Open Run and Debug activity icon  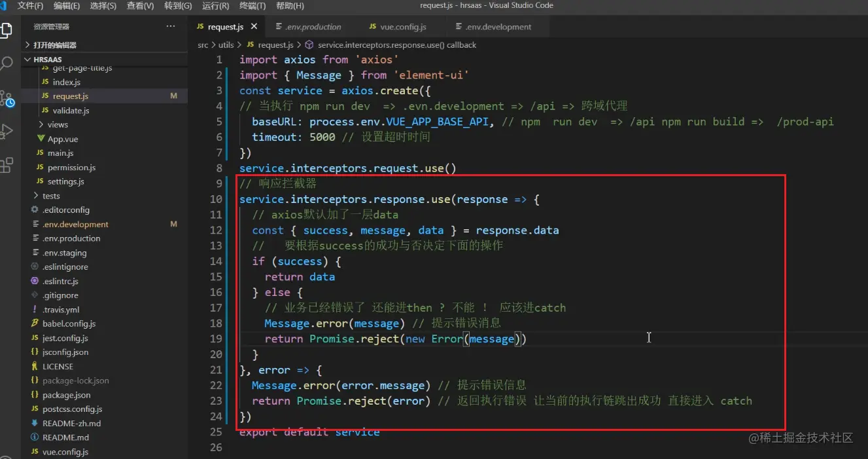pos(7,131)
